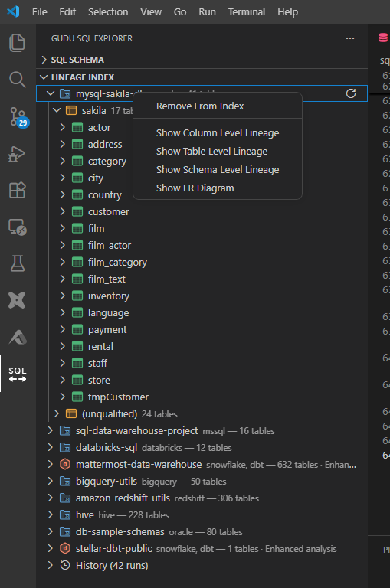Screen dimensions: 390x588
Task: Open the Selection menu
Action: pyautogui.click(x=108, y=12)
